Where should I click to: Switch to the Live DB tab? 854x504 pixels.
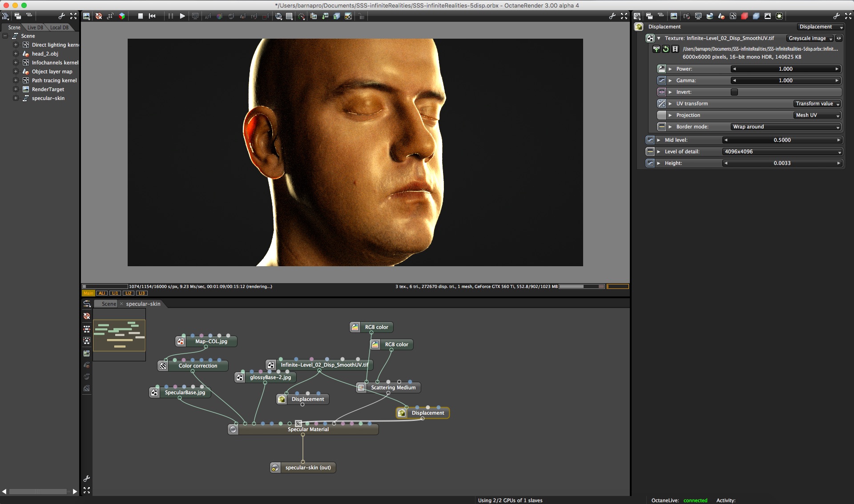(35, 28)
